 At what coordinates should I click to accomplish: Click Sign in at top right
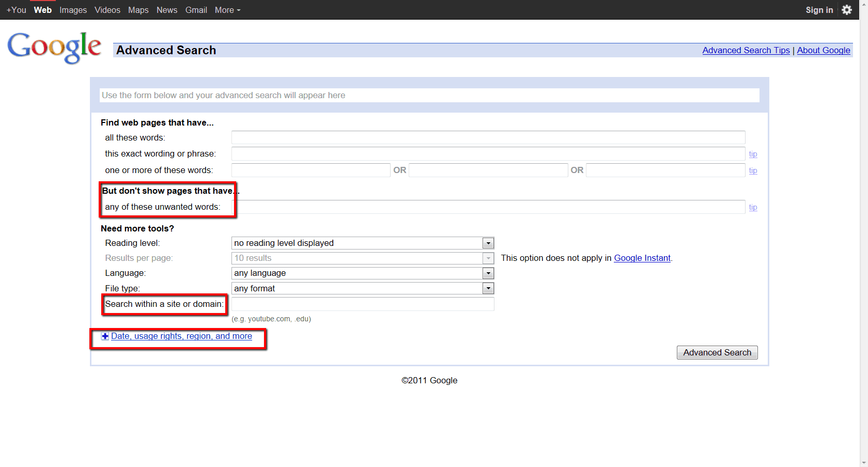(819, 10)
